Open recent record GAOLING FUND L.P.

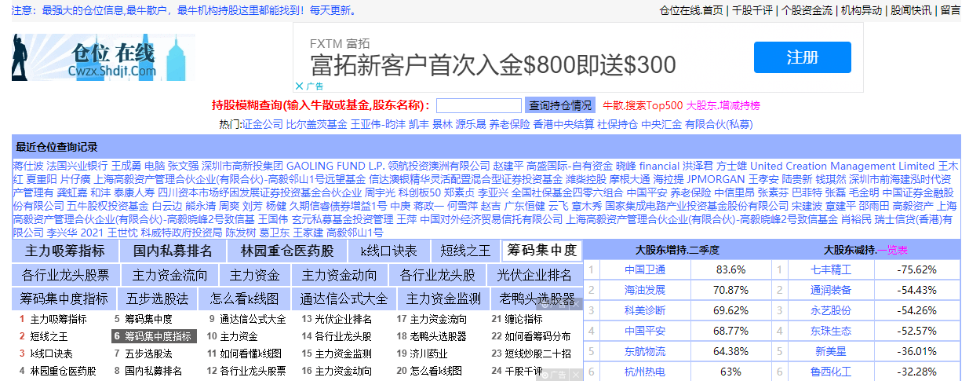(335, 167)
